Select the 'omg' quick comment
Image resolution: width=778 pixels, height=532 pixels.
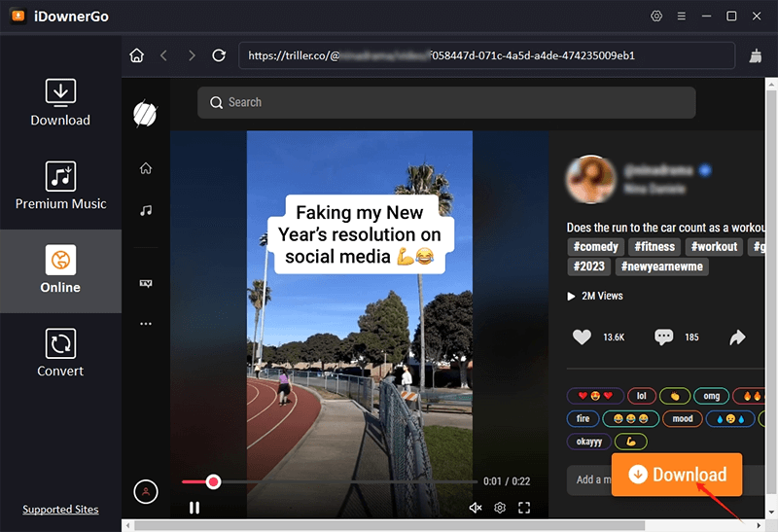[x=712, y=396]
